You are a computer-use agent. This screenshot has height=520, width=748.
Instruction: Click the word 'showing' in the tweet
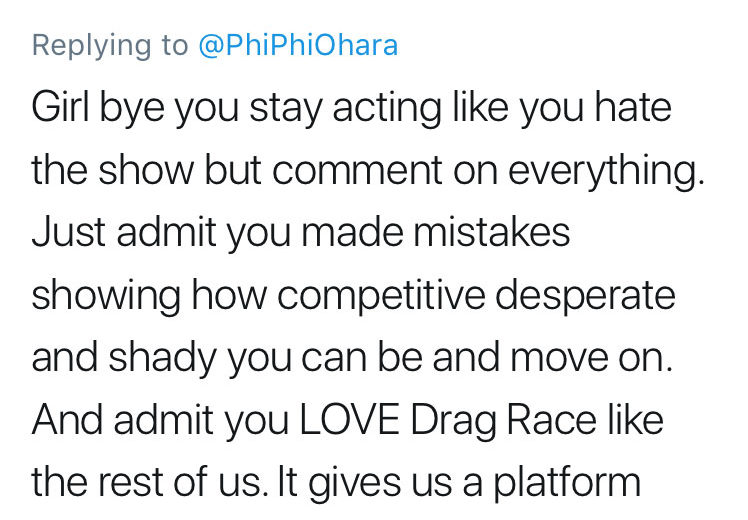106,297
